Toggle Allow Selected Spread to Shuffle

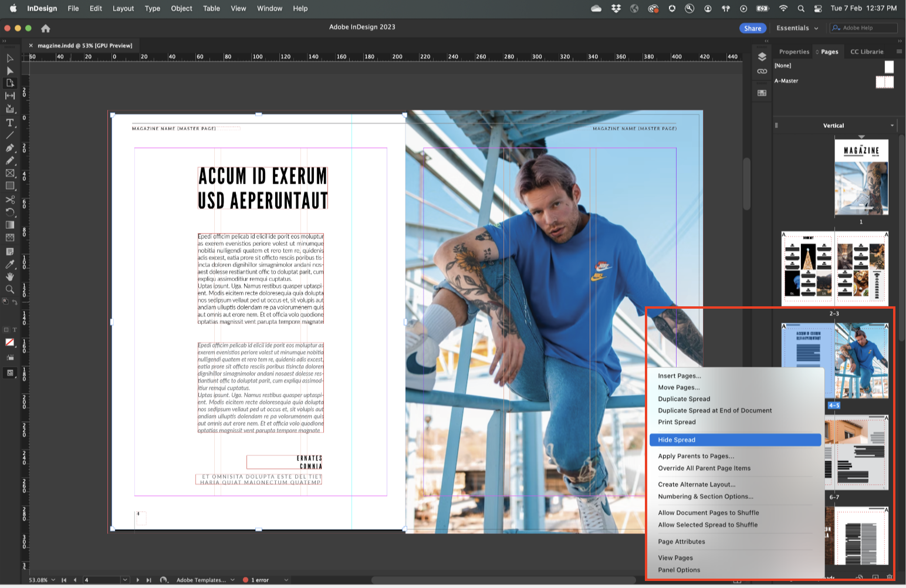pyautogui.click(x=707, y=525)
